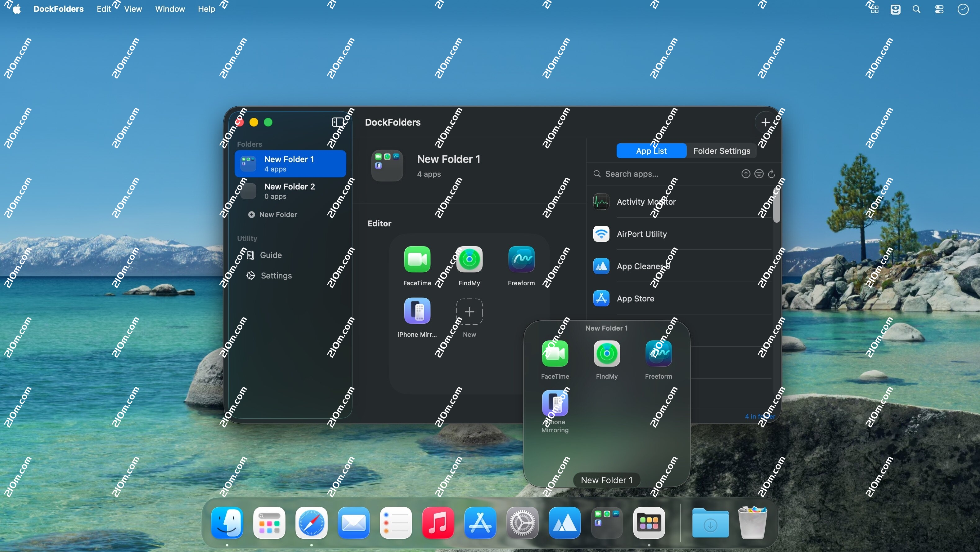
Task: Click the filter icon beside search
Action: [759, 174]
